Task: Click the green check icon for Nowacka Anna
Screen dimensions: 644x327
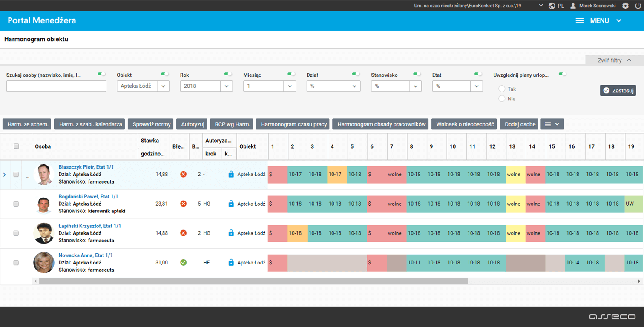Action: click(x=183, y=262)
